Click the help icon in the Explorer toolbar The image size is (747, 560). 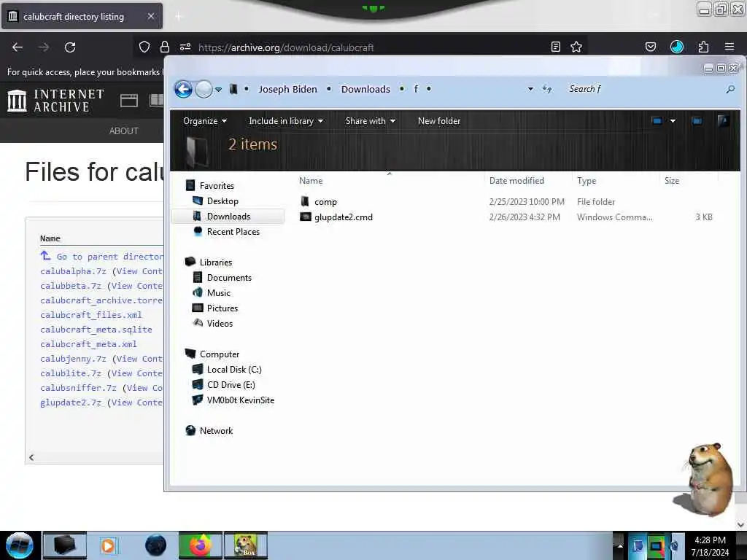723,121
